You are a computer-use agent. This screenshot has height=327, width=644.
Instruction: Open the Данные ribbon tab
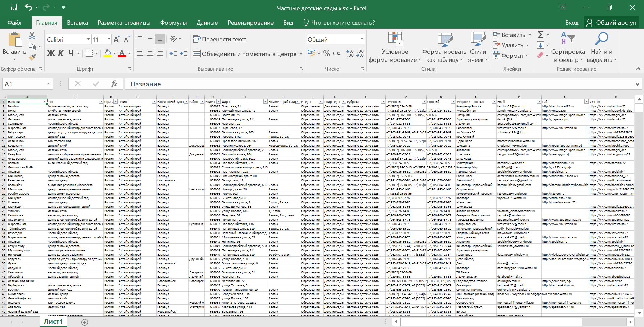(207, 23)
